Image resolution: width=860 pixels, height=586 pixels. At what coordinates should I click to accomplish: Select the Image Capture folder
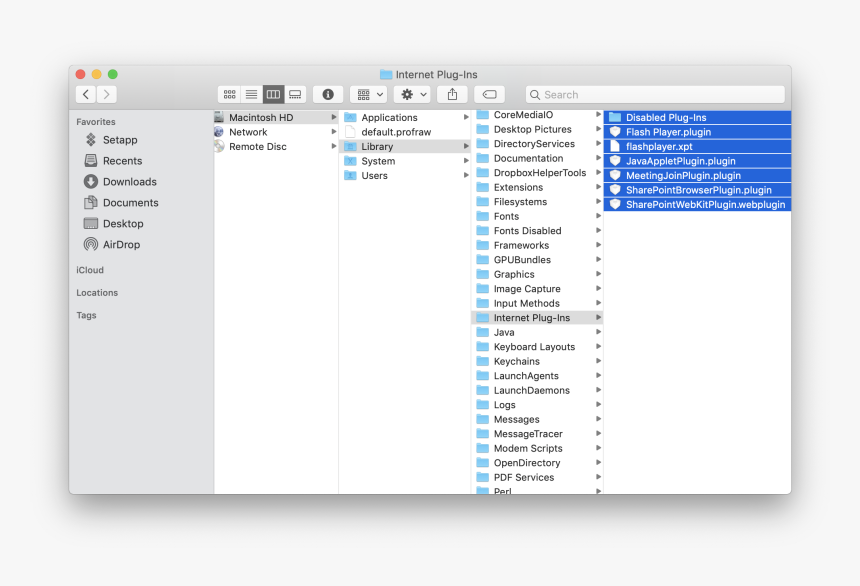point(538,289)
